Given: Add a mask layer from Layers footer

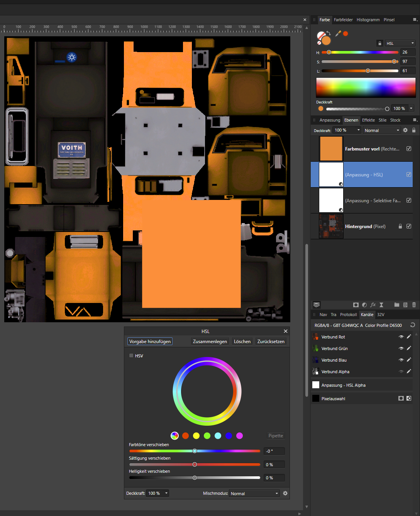Looking at the screenshot, I should pos(356,305).
